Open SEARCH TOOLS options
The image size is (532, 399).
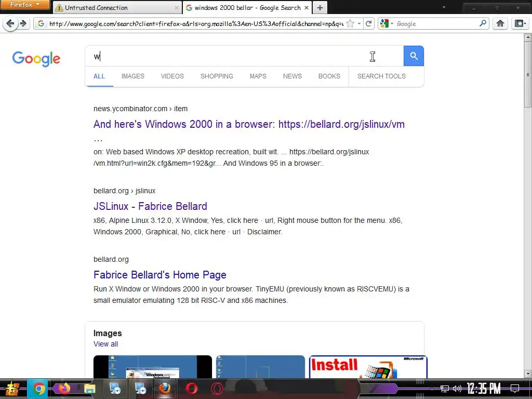tap(381, 76)
